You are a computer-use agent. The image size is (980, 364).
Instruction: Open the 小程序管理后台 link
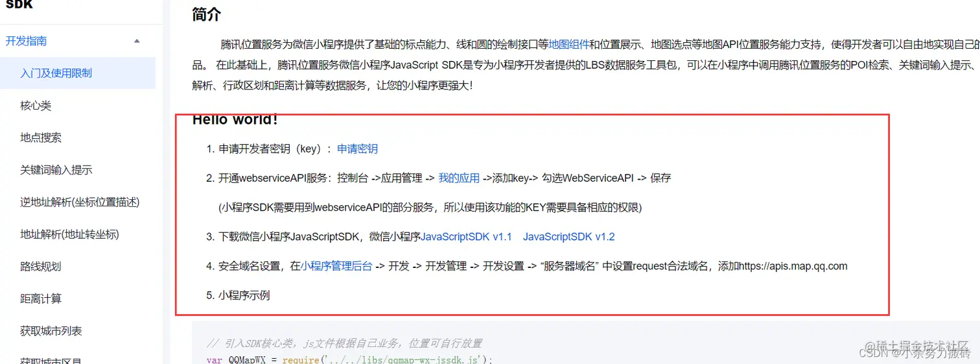[336, 266]
